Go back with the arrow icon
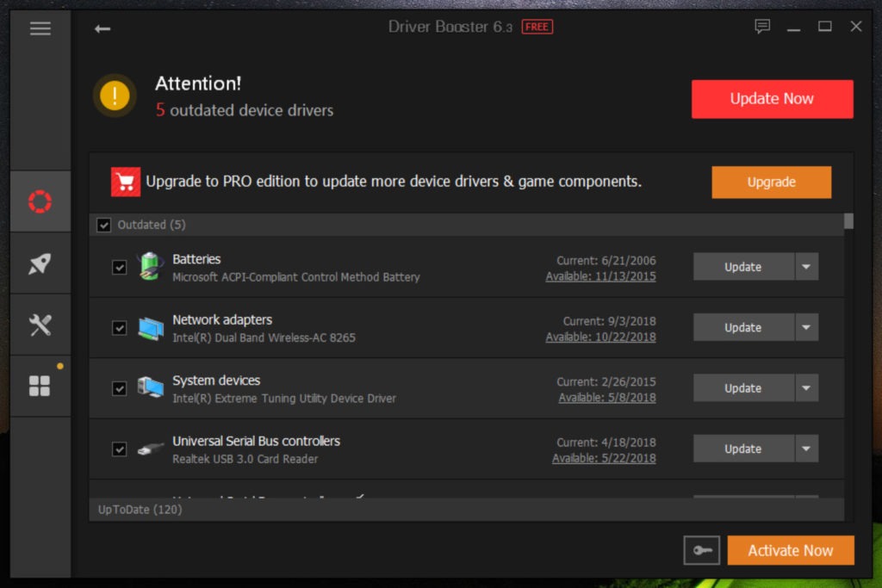Viewport: 882px width, 588px height. point(102,28)
